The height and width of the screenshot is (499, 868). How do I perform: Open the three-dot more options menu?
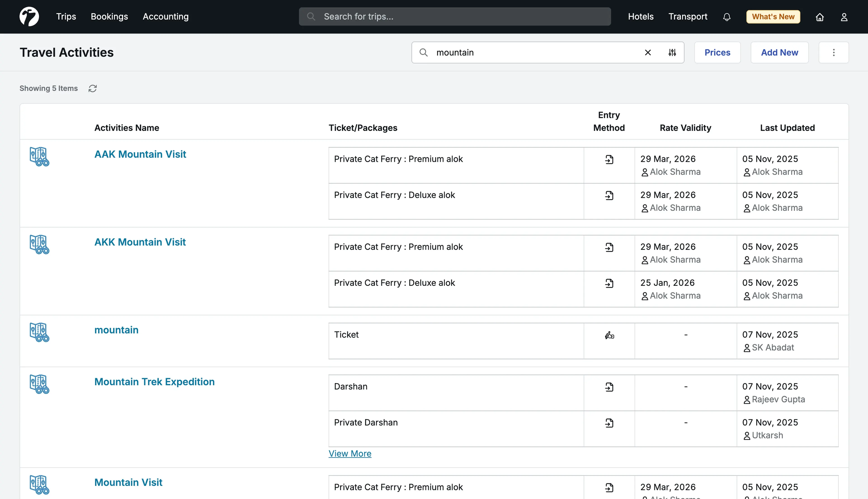833,52
